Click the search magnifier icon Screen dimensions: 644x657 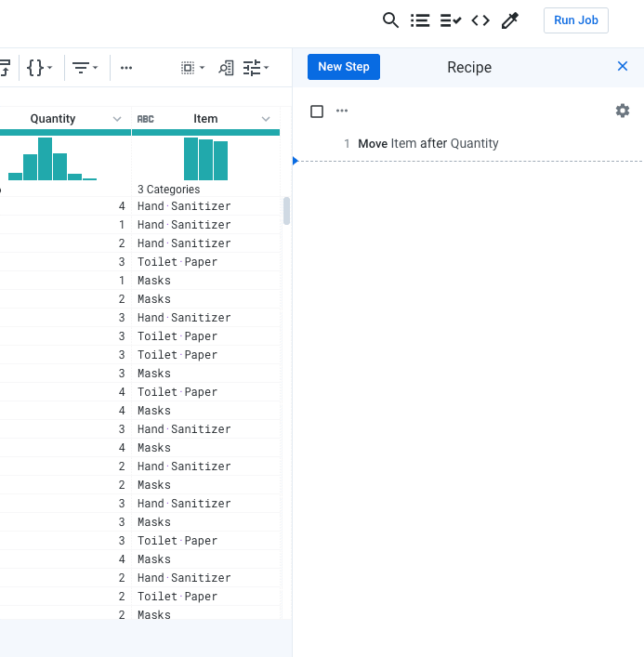pyautogui.click(x=391, y=20)
